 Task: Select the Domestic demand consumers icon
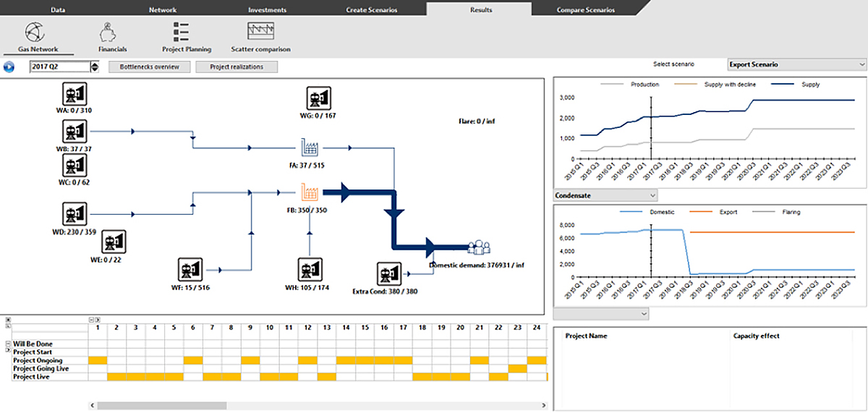point(477,247)
